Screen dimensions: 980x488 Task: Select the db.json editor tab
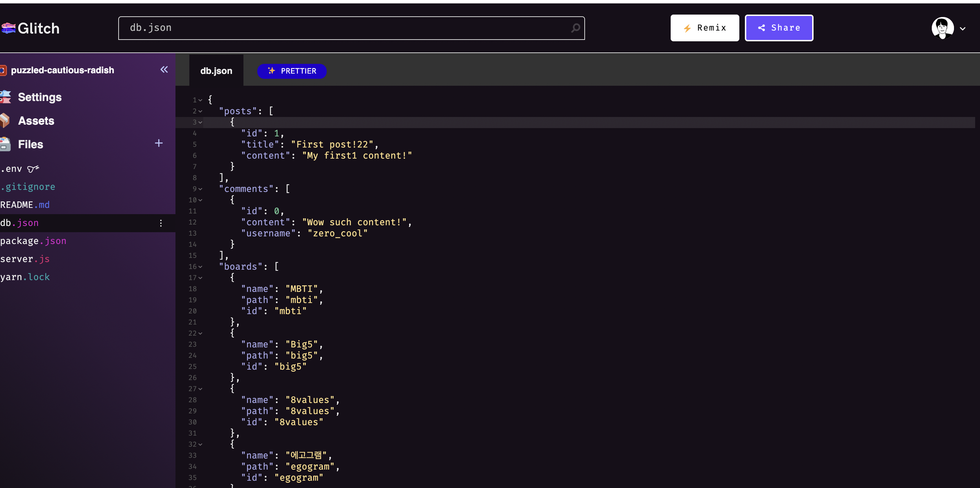coord(216,71)
